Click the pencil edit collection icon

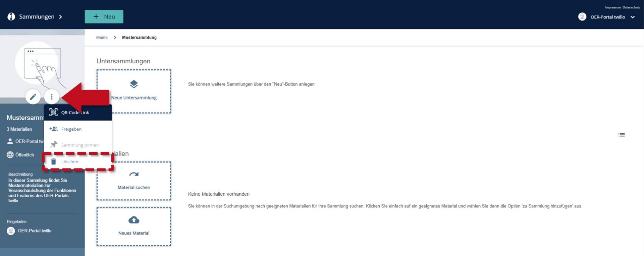pos(33,97)
